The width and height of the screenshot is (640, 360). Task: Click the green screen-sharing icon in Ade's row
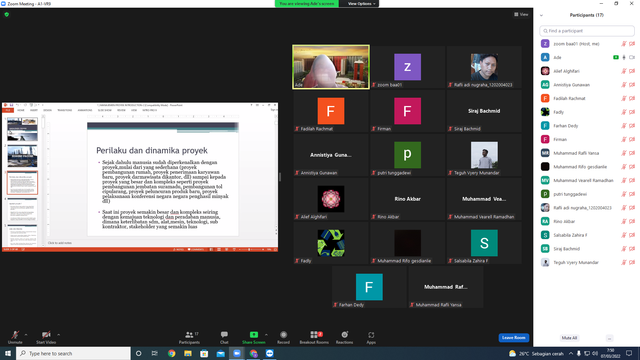616,58
